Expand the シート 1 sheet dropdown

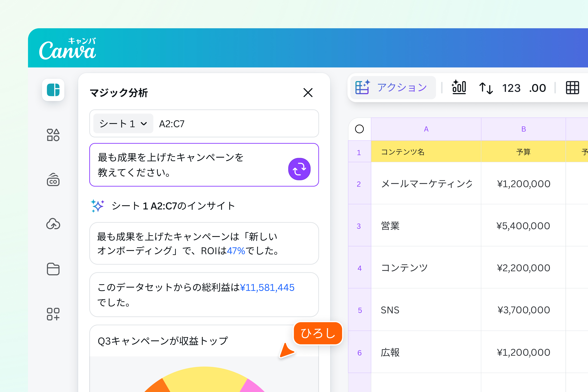pyautogui.click(x=123, y=124)
